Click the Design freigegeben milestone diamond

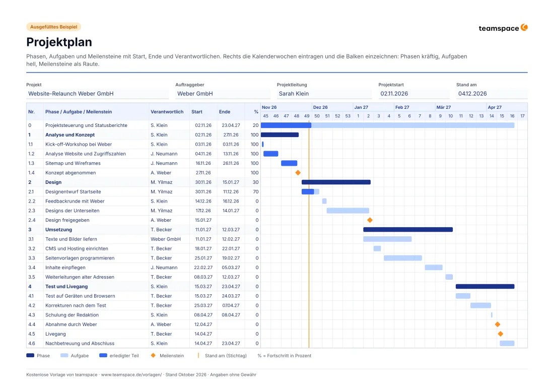pyautogui.click(x=370, y=220)
